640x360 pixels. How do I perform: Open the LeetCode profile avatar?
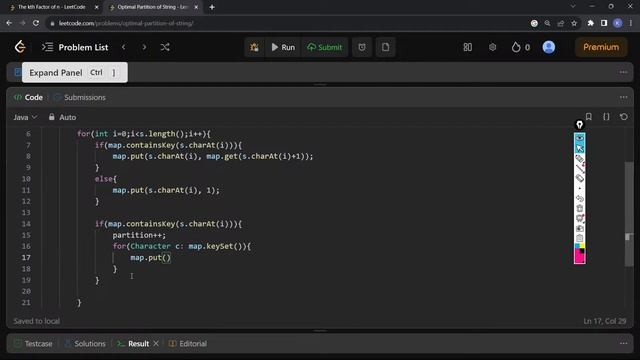549,47
